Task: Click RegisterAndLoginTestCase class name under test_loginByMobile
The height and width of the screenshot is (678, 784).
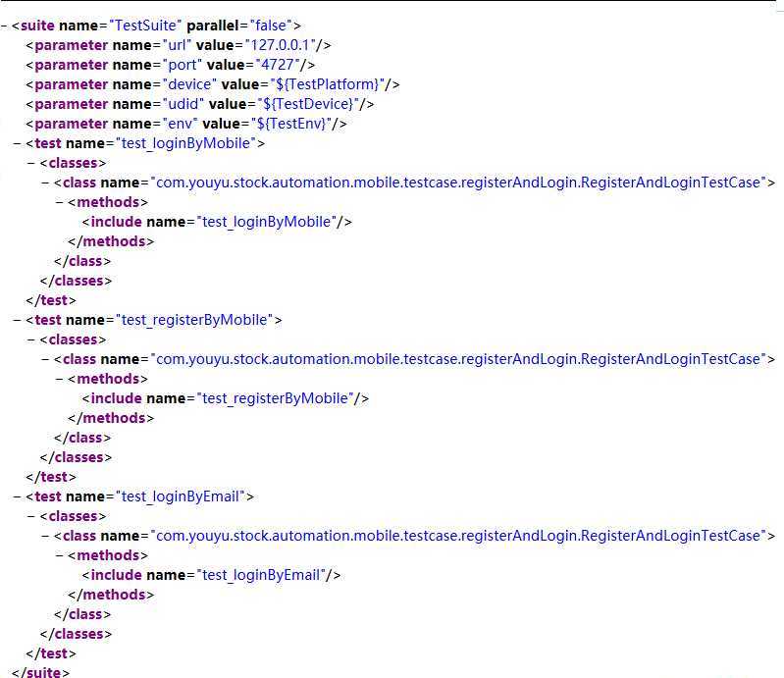Action: [x=458, y=183]
